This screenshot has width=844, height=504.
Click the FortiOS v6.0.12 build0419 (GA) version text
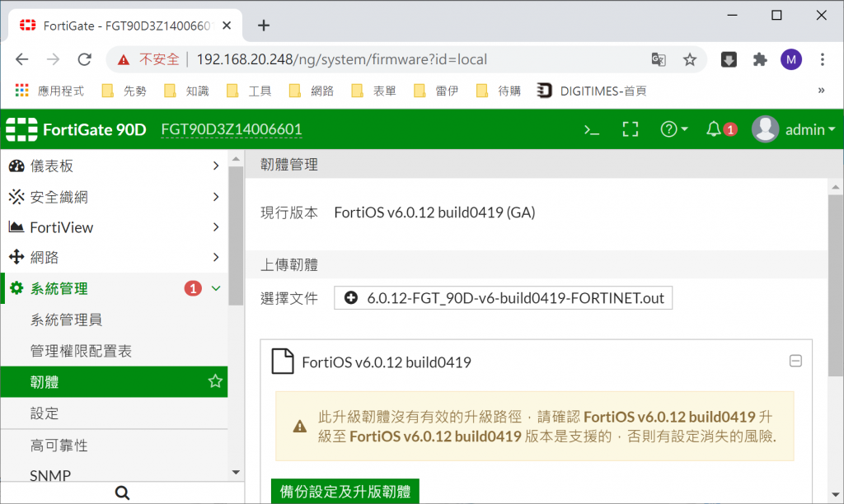point(434,212)
